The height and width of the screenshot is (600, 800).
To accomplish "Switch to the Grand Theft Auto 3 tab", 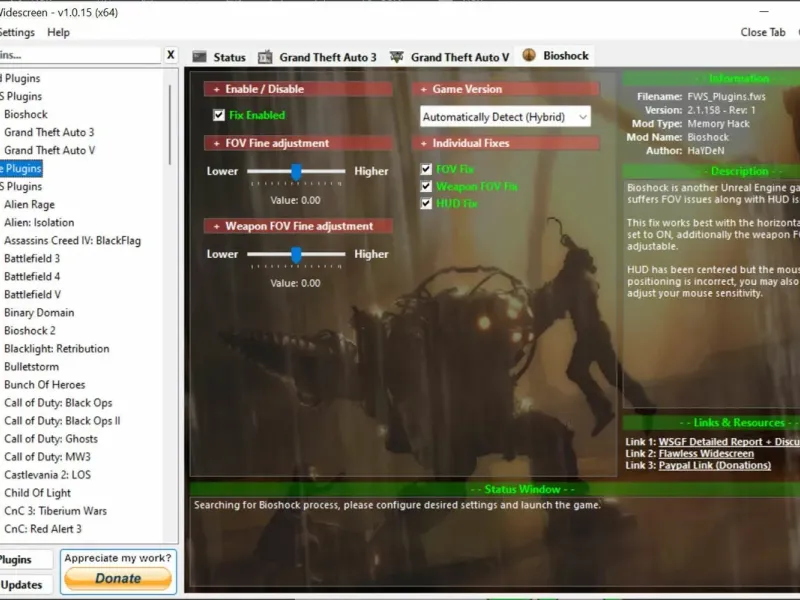I will click(x=317, y=57).
